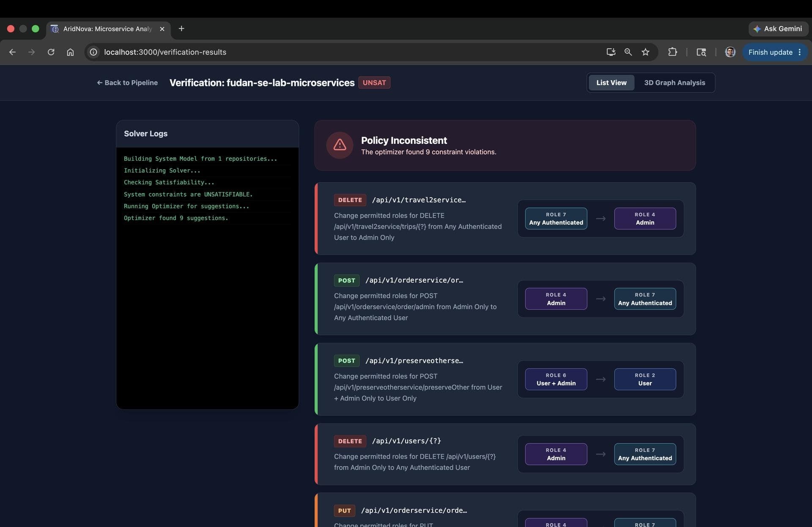The image size is (812, 527).
Task: Click POST badge for preserveotherservice
Action: (346, 361)
